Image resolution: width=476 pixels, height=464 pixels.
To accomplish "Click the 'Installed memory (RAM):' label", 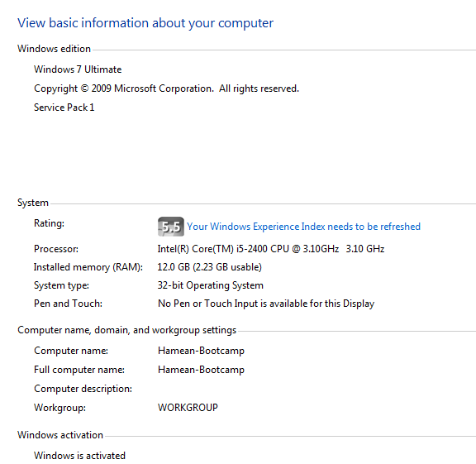I will [x=88, y=267].
